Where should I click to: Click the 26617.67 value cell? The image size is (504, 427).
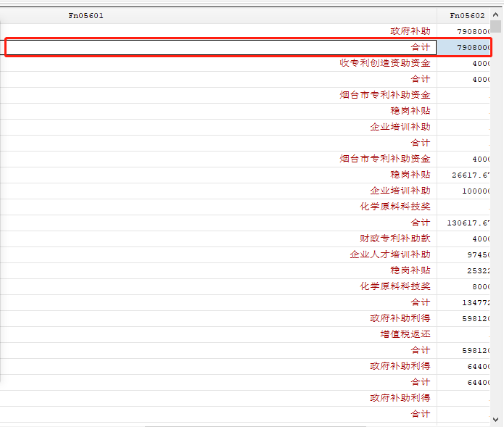click(x=463, y=175)
